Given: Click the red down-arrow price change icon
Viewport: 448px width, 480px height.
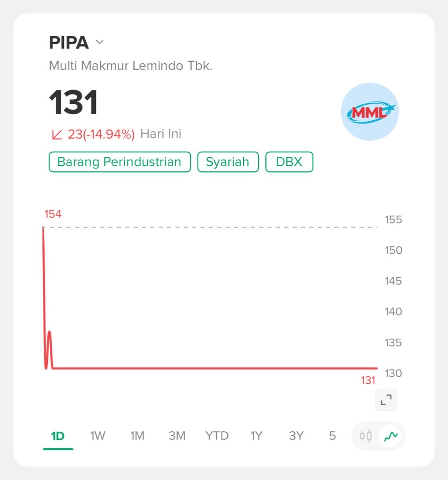Looking at the screenshot, I should click(57, 134).
